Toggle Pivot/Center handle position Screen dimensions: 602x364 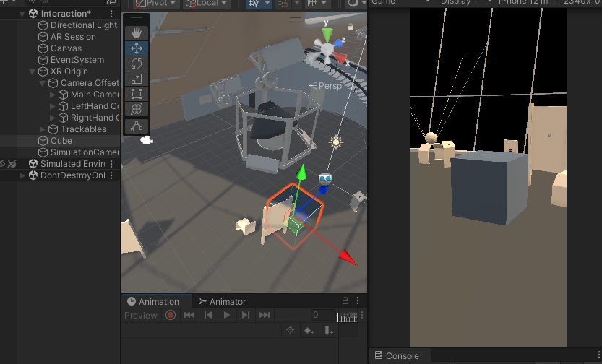[x=155, y=4]
